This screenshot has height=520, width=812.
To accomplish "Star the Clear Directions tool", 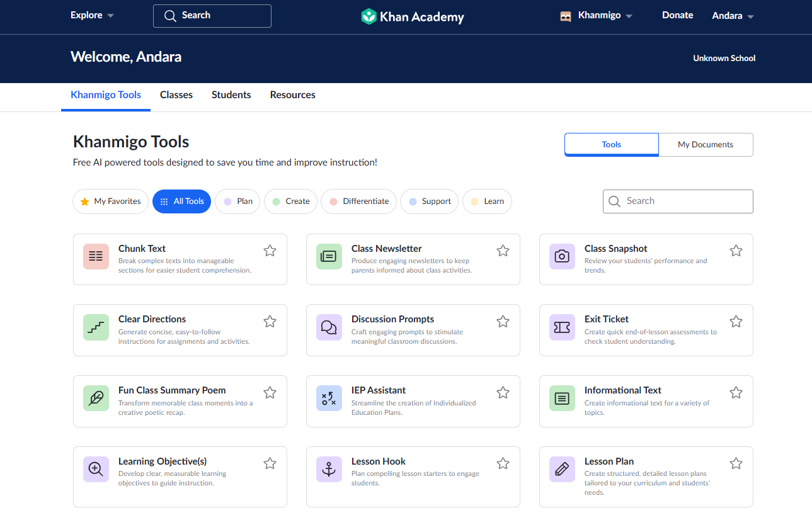I will click(x=270, y=322).
